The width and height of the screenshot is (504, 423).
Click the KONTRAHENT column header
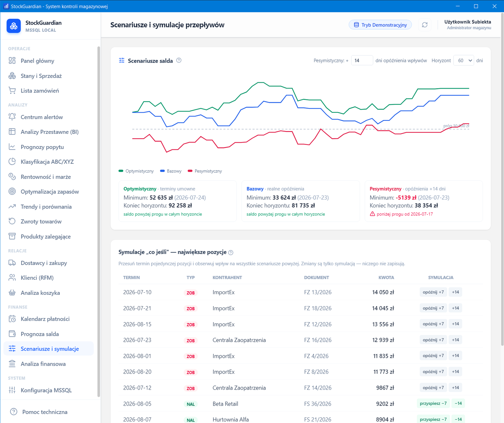227,277
